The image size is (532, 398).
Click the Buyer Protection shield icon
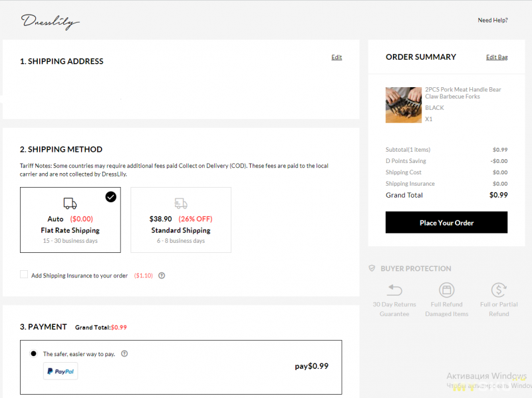[x=372, y=268]
